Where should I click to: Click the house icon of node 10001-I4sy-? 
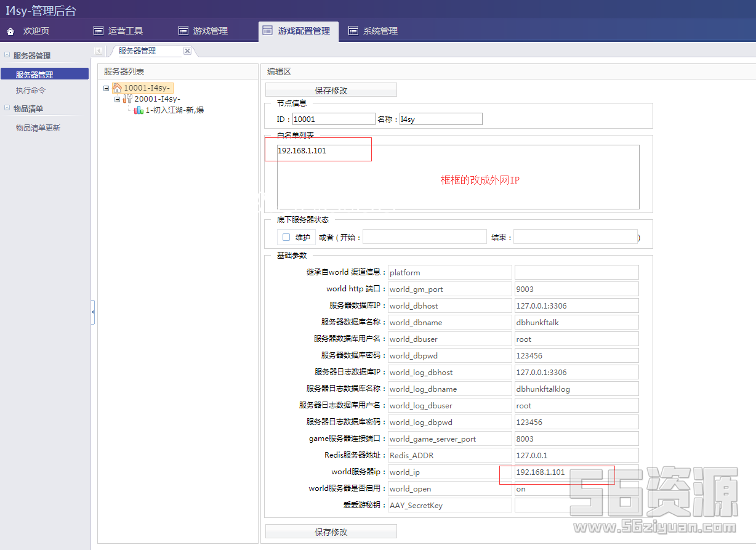[117, 88]
